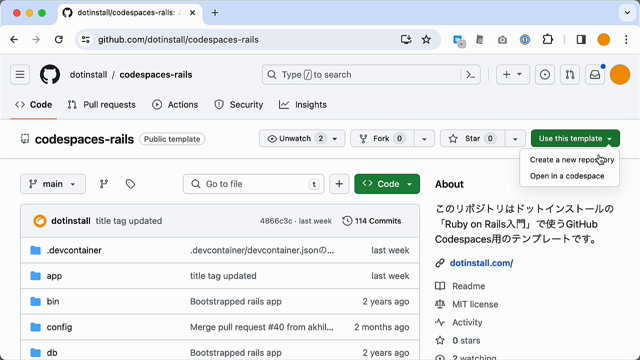Bookmark this page with the star icon
Viewport: 640px width, 360px height.
426,40
